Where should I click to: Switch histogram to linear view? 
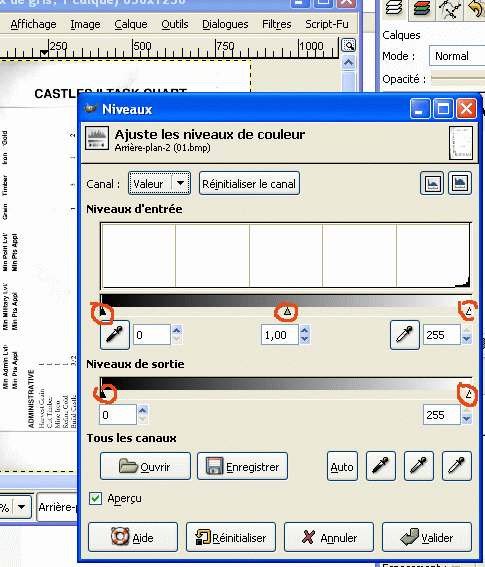pyautogui.click(x=432, y=183)
